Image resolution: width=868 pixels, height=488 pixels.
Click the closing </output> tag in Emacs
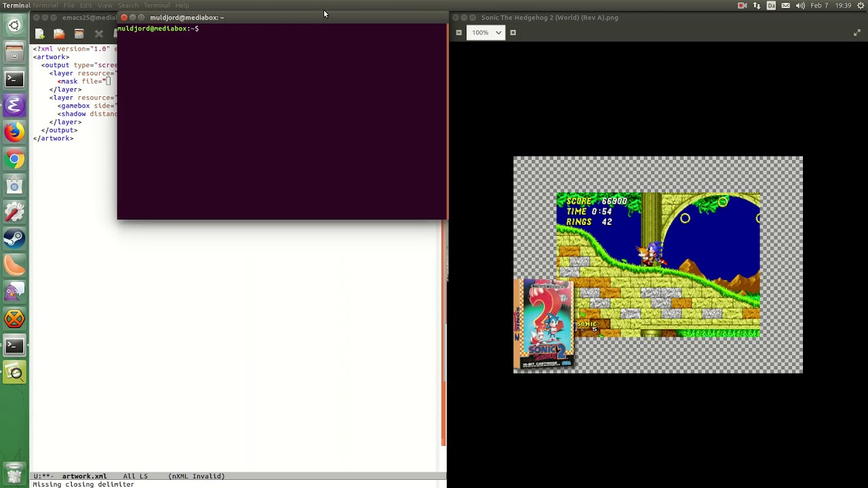[59, 130]
